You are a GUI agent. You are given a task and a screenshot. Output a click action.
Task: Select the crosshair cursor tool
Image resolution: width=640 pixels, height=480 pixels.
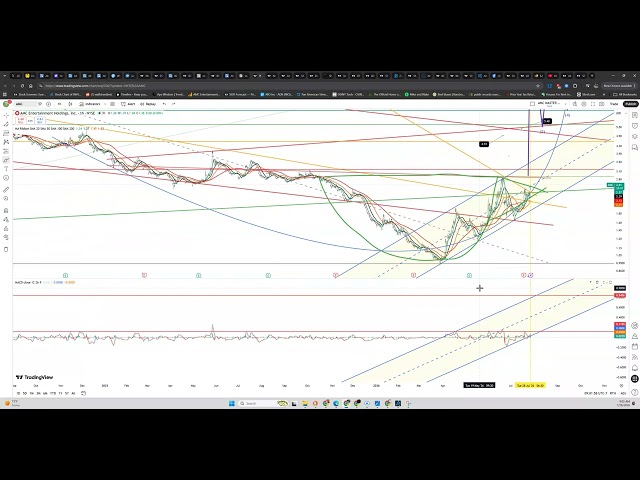tap(6, 116)
